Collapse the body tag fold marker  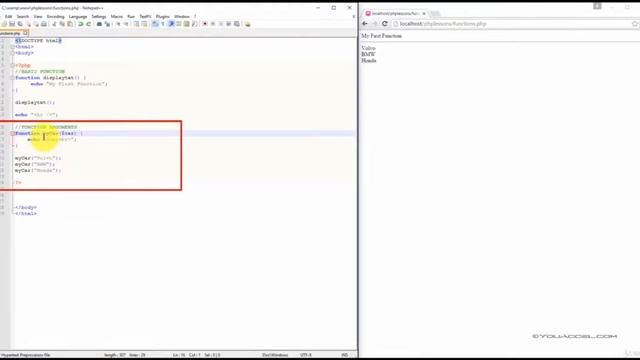coord(13,53)
